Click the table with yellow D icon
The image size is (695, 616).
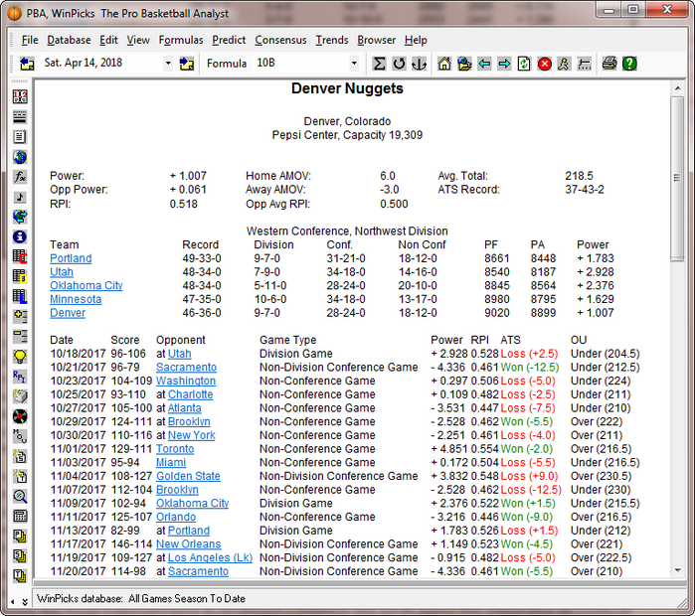[x=20, y=277]
